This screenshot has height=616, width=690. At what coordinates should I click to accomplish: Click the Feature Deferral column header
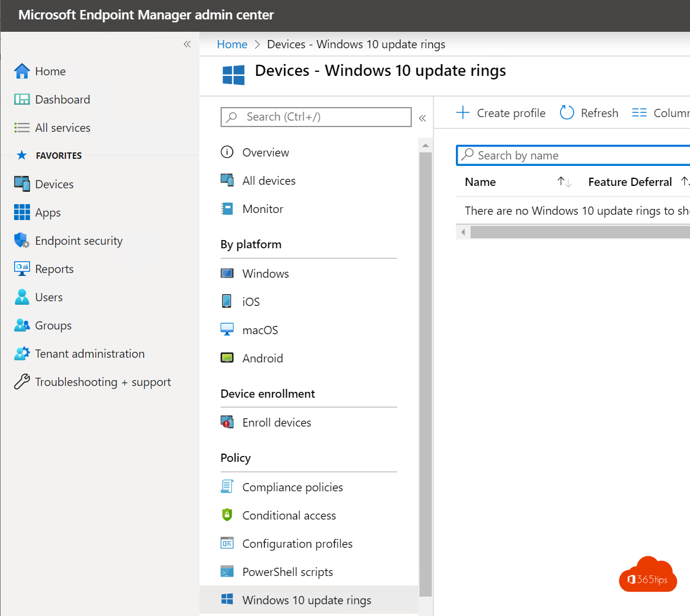click(x=630, y=182)
